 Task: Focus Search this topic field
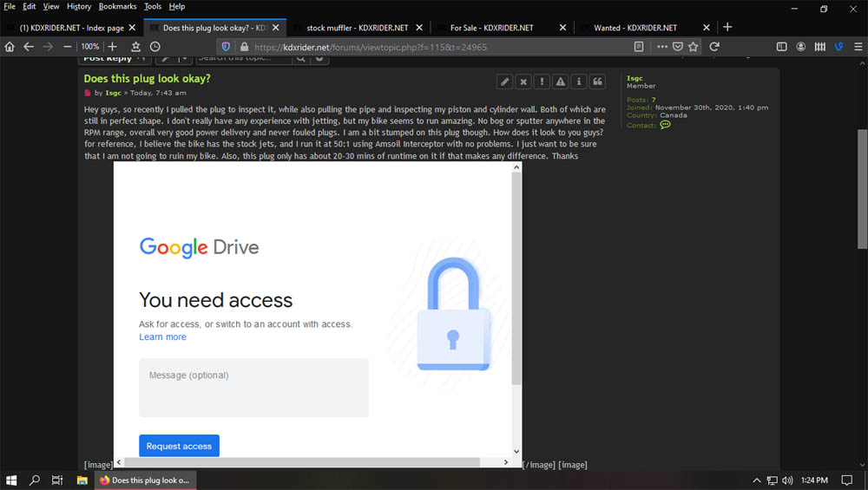244,59
